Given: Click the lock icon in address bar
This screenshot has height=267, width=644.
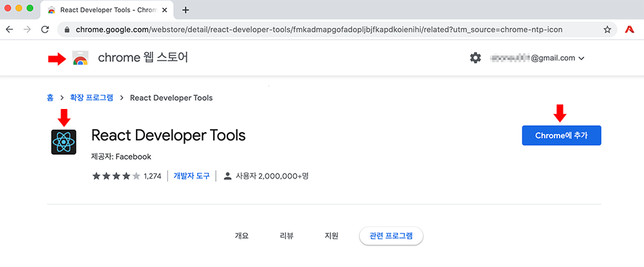Looking at the screenshot, I should (68, 30).
